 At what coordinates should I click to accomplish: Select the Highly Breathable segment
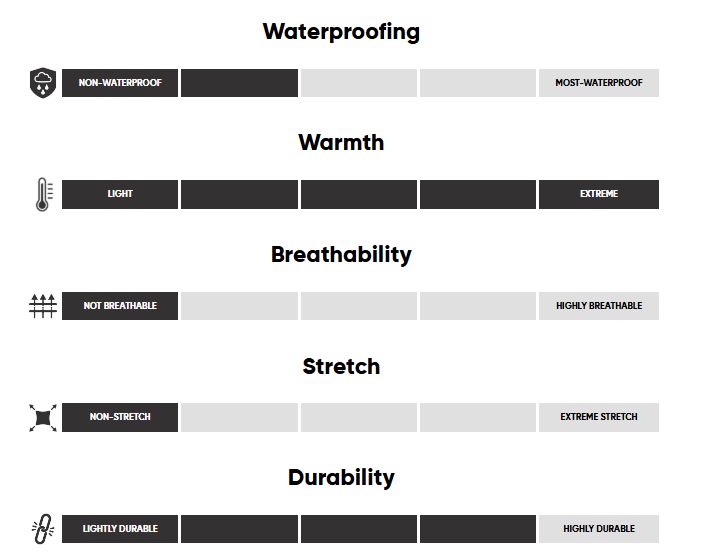[x=598, y=306]
